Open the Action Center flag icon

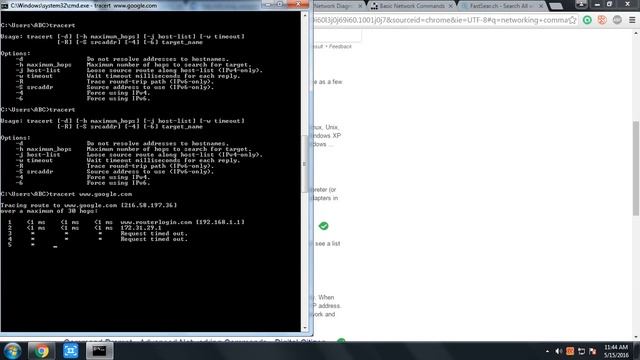[x=593, y=351]
